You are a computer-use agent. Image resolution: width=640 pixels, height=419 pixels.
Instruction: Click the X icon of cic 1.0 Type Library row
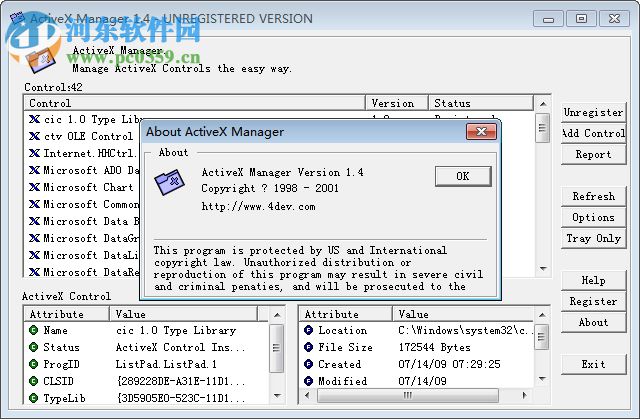tap(35, 119)
